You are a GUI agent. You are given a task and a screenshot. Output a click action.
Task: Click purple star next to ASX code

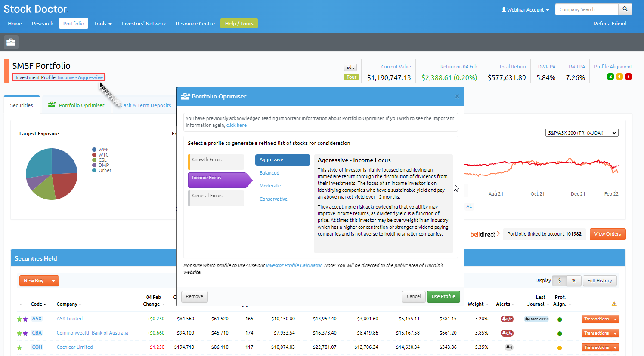(x=25, y=319)
